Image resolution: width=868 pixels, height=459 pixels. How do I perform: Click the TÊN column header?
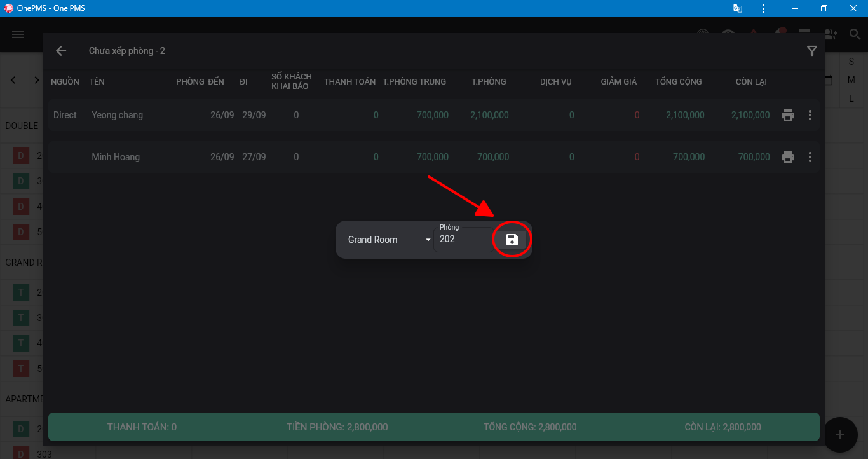tap(97, 81)
